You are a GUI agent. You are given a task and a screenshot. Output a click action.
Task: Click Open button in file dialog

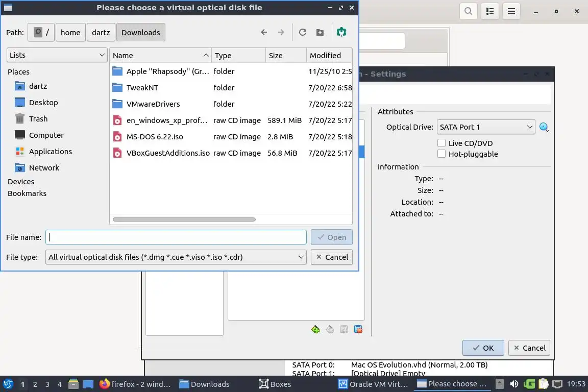[331, 237]
